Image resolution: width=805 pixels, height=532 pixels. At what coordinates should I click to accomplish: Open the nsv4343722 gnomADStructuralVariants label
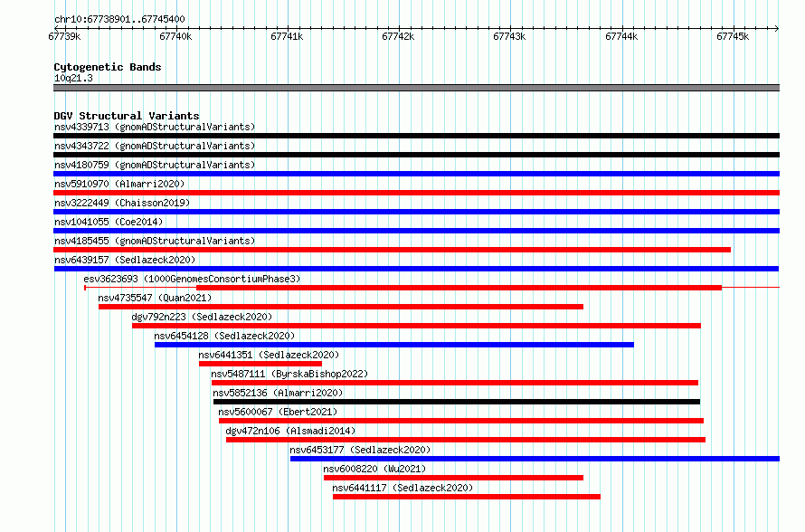[x=155, y=146]
